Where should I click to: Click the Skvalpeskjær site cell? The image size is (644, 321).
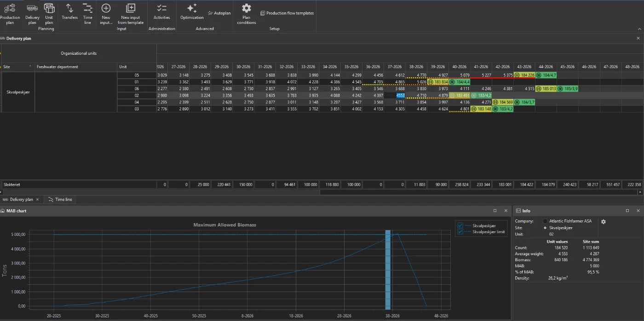click(18, 92)
